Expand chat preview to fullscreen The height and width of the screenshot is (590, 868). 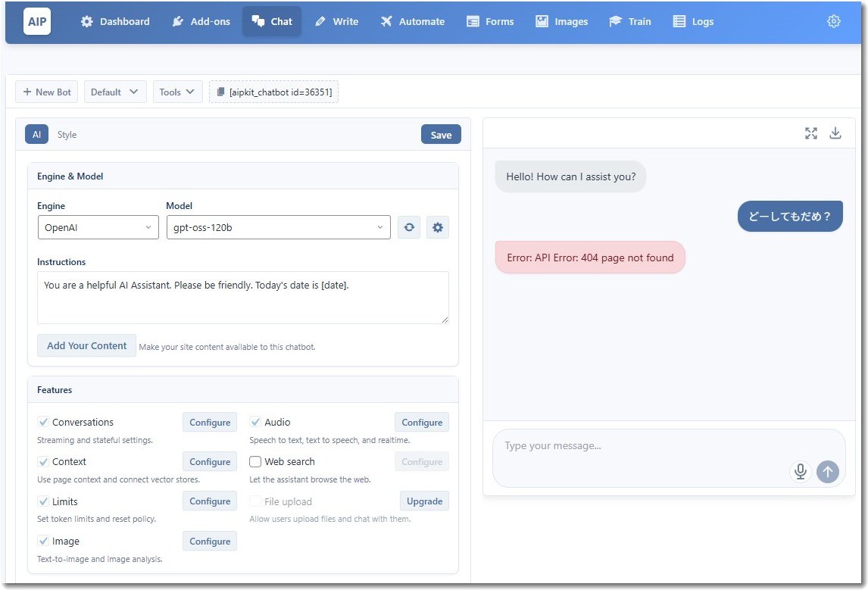pos(811,133)
